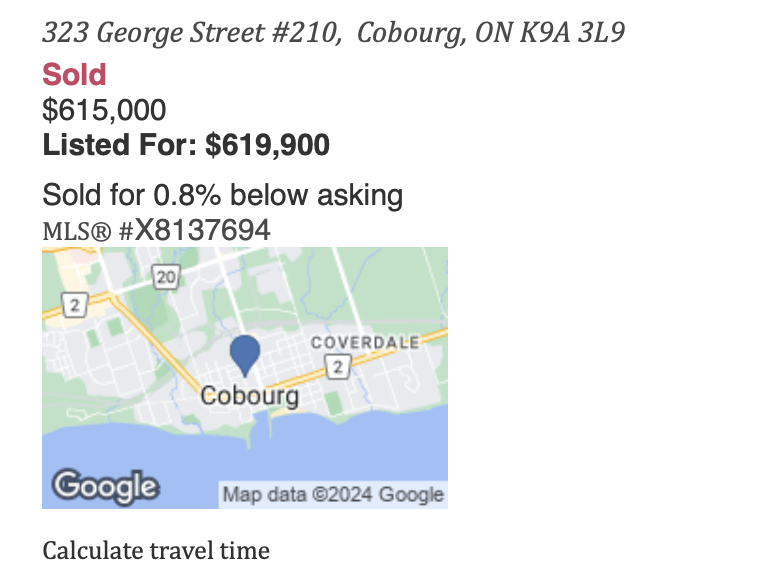
Task: Select the MLS number X8137694
Action: [203, 230]
